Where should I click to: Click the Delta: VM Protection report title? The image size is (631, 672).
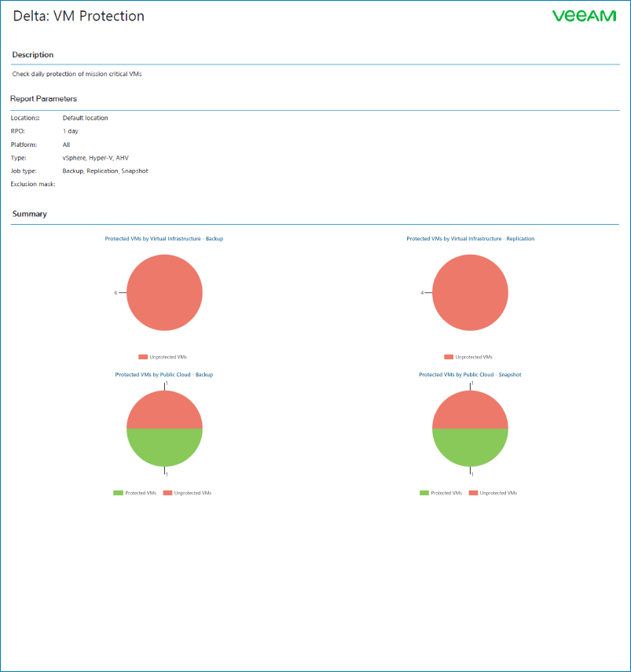click(x=79, y=16)
